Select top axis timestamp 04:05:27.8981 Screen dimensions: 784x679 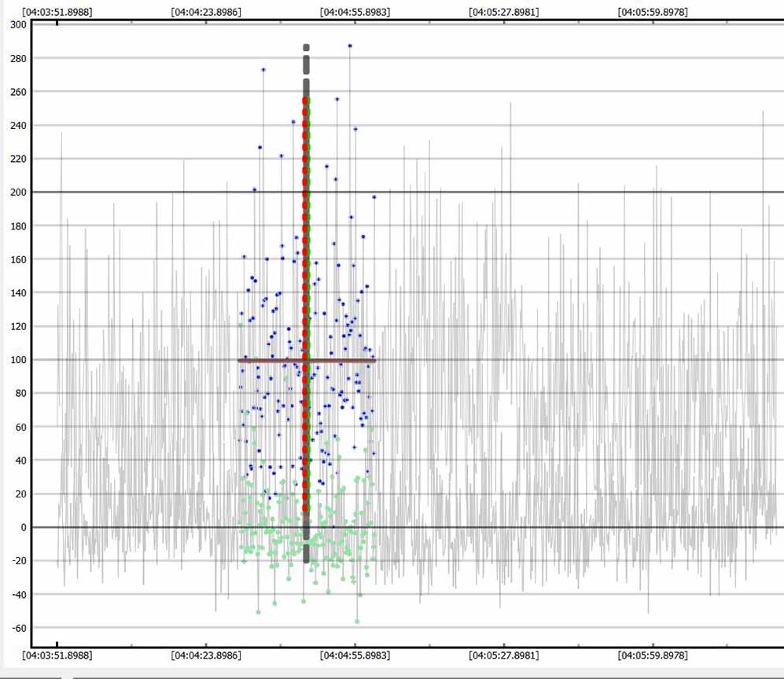point(504,12)
